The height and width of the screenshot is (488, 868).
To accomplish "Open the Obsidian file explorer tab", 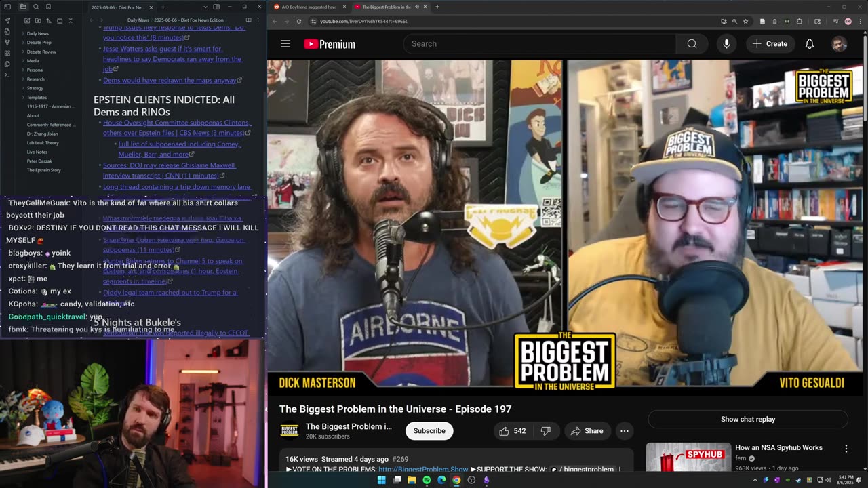I will (23, 7).
